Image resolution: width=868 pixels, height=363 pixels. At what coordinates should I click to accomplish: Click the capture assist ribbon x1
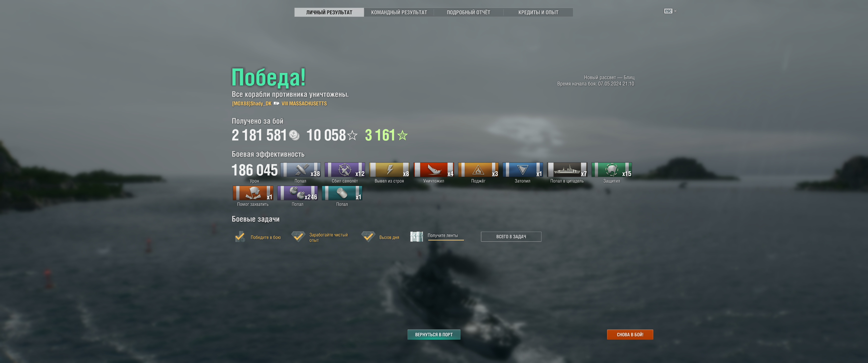[253, 193]
